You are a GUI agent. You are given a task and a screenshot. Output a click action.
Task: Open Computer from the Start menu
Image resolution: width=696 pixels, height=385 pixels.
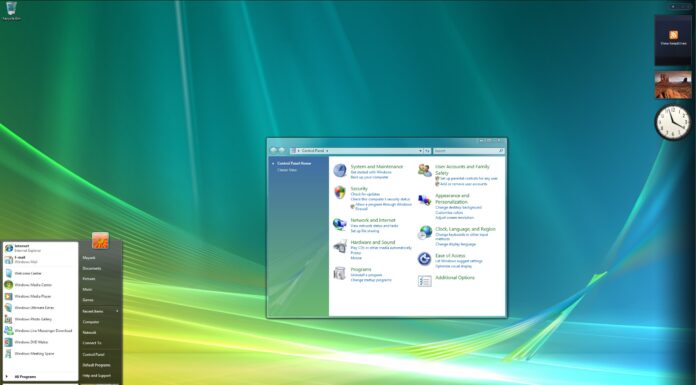click(x=91, y=322)
